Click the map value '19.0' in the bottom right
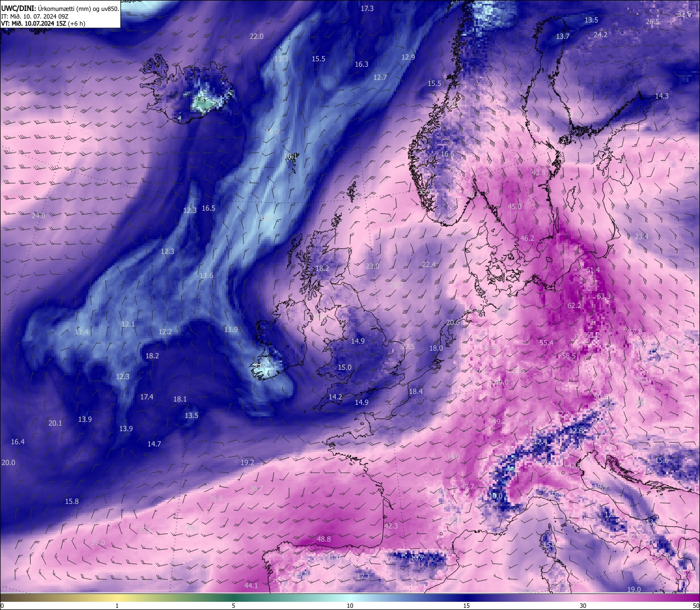The width and height of the screenshot is (700, 610). (634, 590)
